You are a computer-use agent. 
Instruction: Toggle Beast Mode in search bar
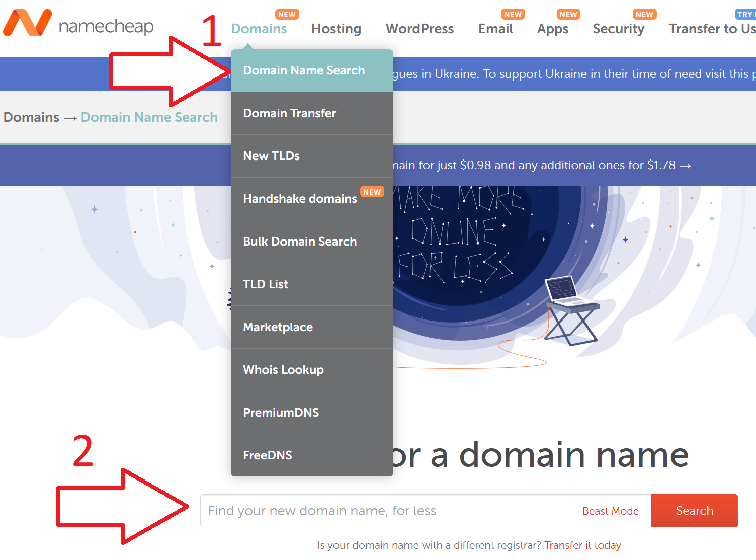coord(611,511)
